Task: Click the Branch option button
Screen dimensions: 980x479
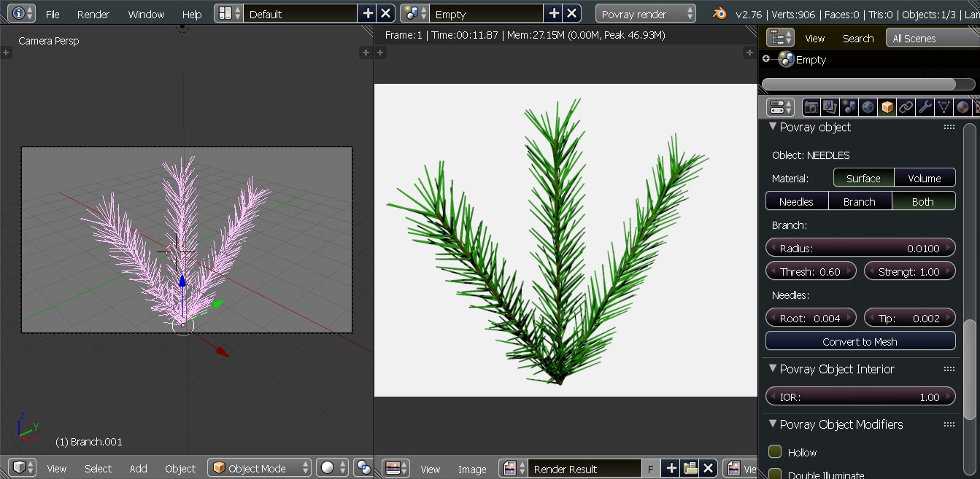Action: point(860,201)
